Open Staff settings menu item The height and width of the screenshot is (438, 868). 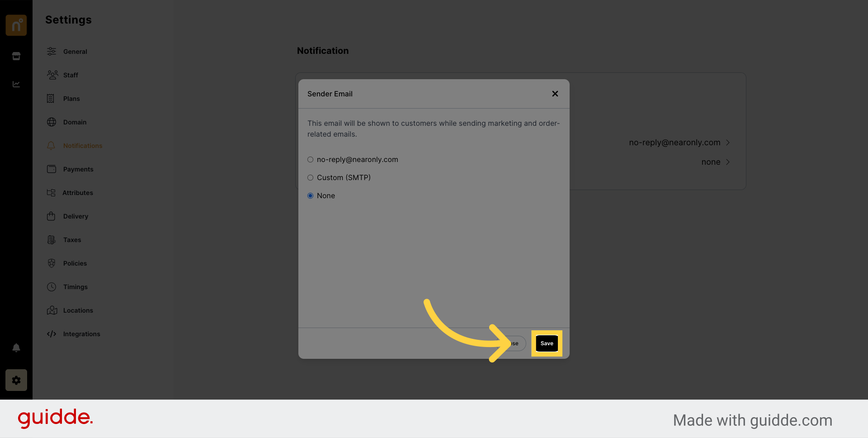click(x=71, y=75)
